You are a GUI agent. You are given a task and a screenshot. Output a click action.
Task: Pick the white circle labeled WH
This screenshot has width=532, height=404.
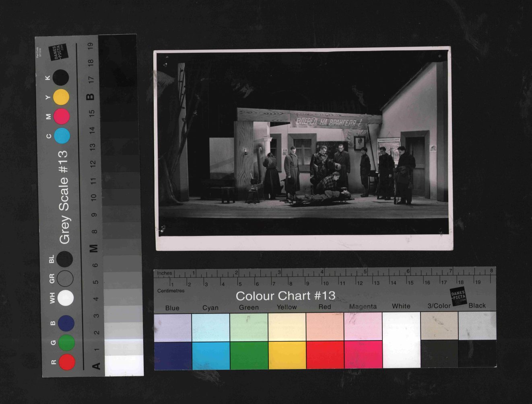(66, 298)
